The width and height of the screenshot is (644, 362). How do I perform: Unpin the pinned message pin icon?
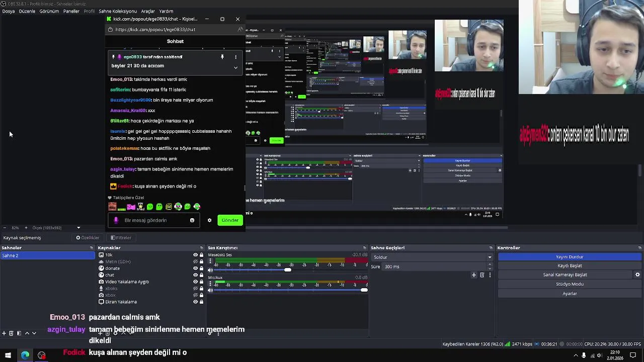[222, 57]
